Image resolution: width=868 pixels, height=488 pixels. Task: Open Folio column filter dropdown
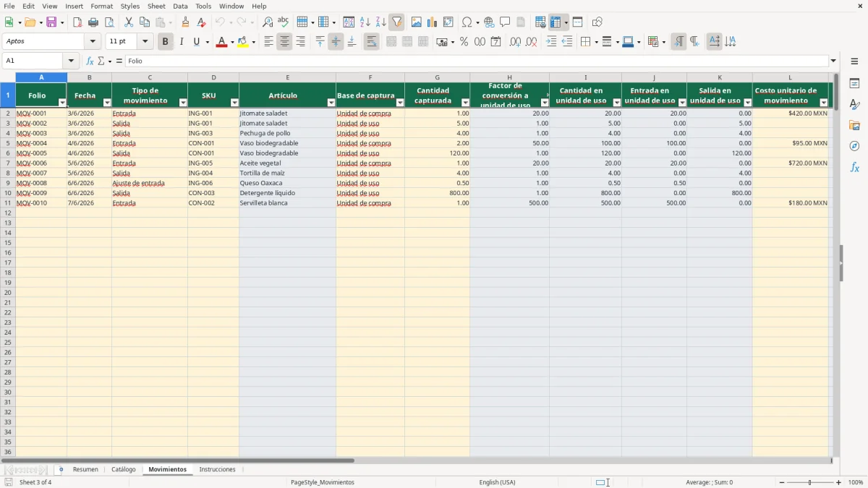pyautogui.click(x=62, y=103)
